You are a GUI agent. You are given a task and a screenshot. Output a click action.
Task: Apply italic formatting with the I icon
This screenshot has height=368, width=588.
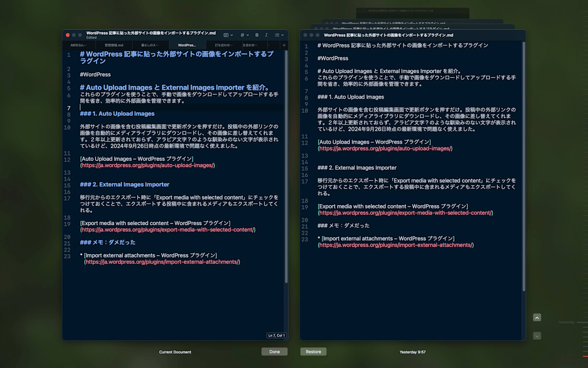(x=266, y=35)
